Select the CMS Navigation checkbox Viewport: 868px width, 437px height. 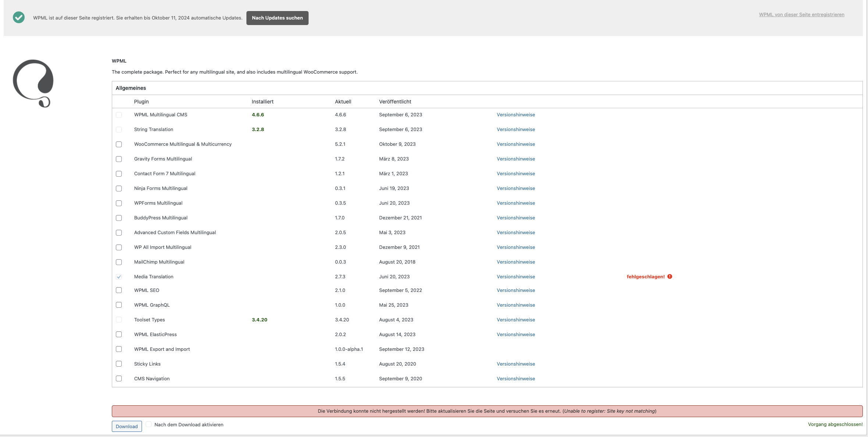119,378
